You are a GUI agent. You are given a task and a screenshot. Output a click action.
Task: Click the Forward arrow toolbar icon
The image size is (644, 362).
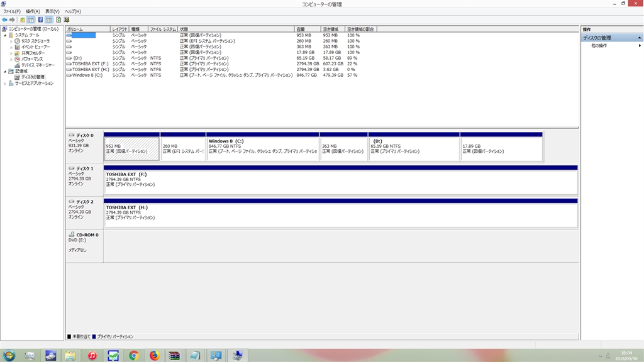click(13, 19)
